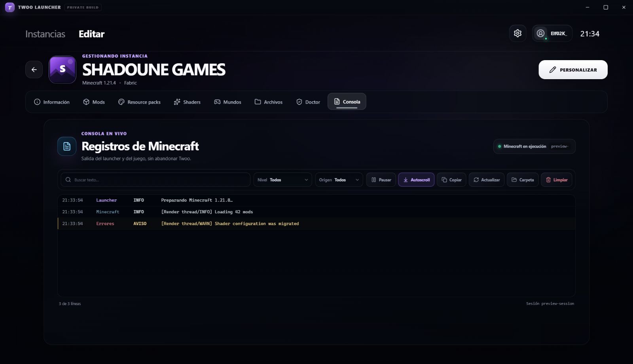This screenshot has width=633, height=364.
Task: Clear the console with Limpiar
Action: [557, 180]
